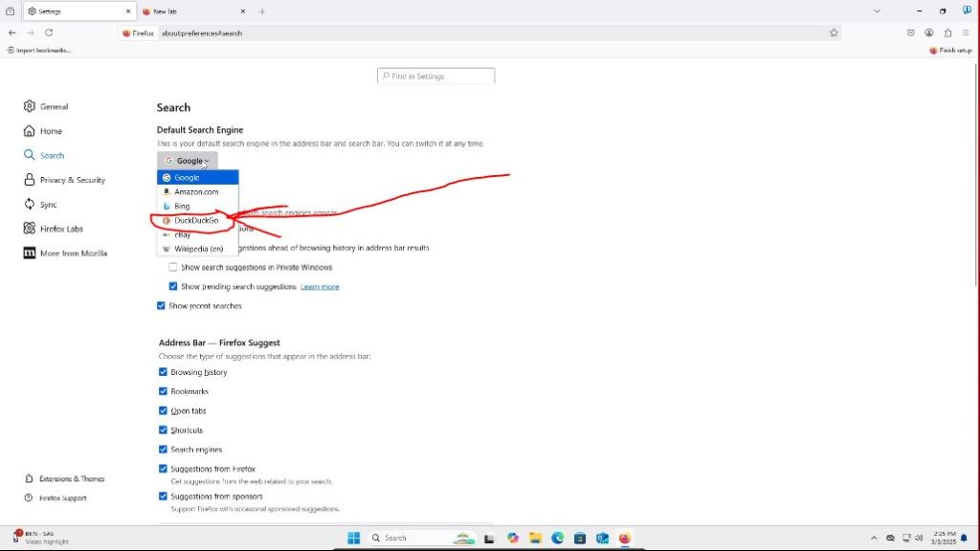This screenshot has width=980, height=551.
Task: Bookmark this page with the star icon
Action: (834, 33)
